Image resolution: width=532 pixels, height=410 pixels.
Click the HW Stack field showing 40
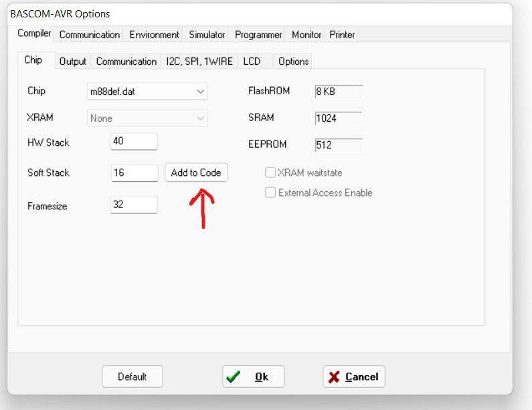[x=134, y=141]
